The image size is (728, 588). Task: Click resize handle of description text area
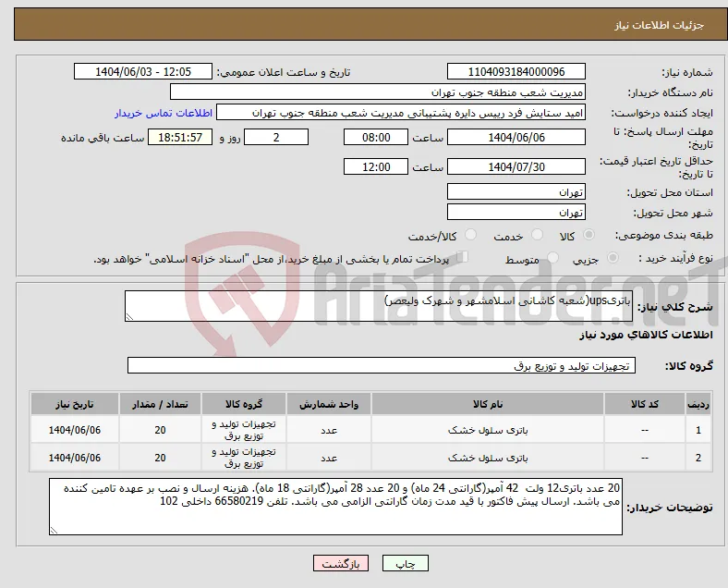[x=129, y=317]
